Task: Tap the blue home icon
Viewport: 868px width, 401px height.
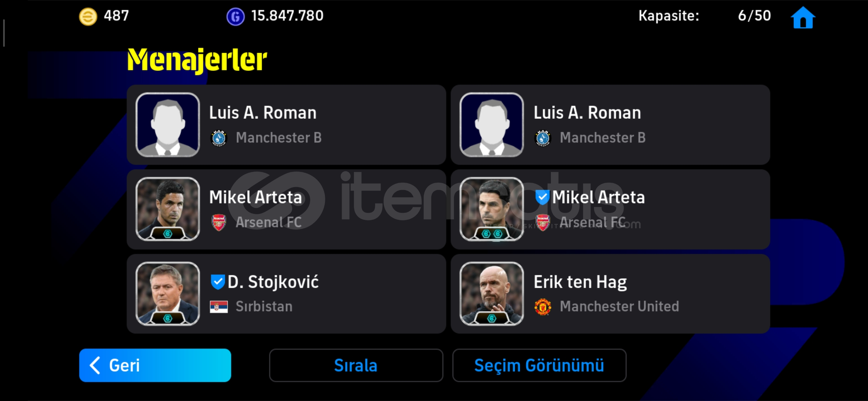Action: click(803, 17)
